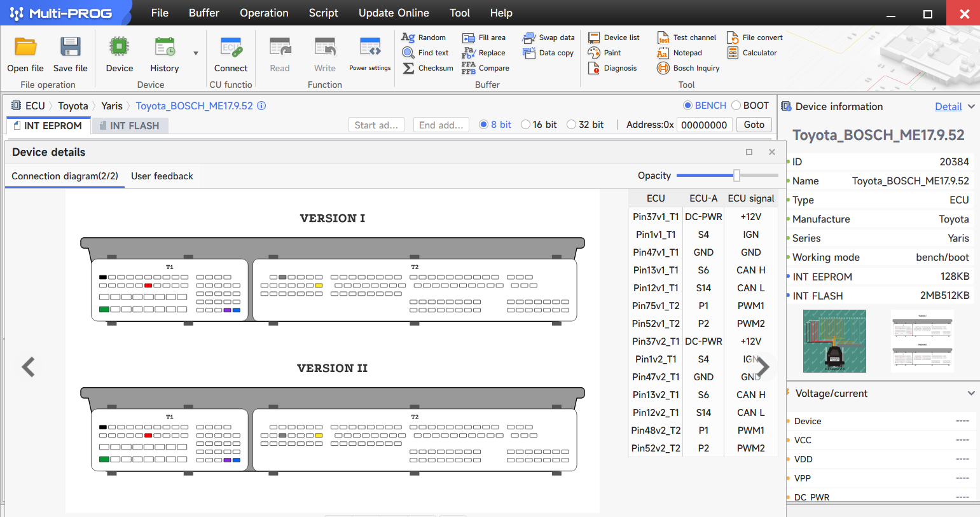Click the Swap data tool
The height and width of the screenshot is (517, 980).
548,38
